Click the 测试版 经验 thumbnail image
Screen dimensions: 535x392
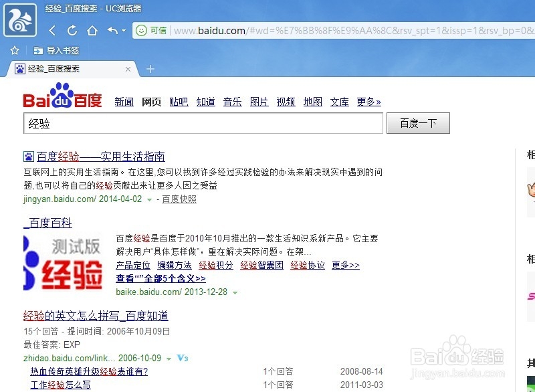click(64, 263)
